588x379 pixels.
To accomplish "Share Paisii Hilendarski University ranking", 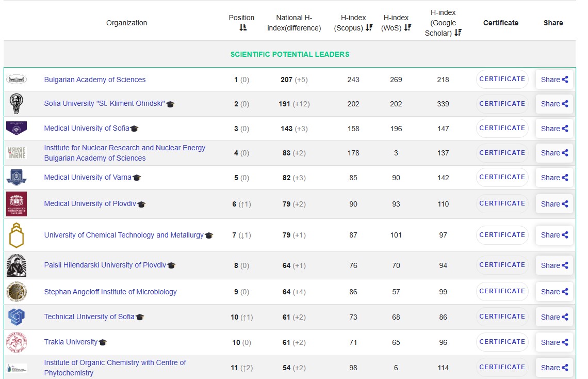I will pyautogui.click(x=554, y=266).
